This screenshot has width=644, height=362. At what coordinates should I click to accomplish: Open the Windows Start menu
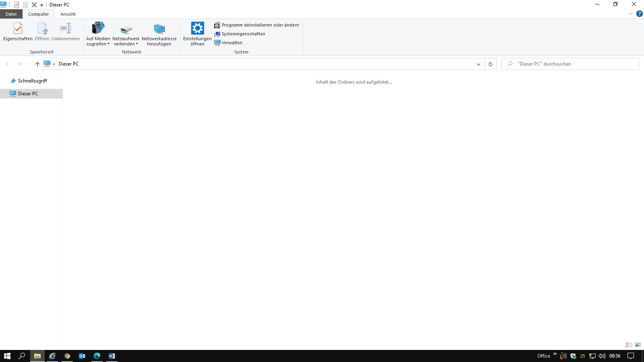coord(7,356)
